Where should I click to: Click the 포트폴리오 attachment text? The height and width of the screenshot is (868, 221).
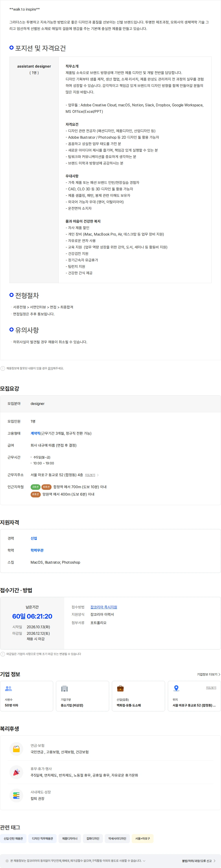tap(99, 623)
